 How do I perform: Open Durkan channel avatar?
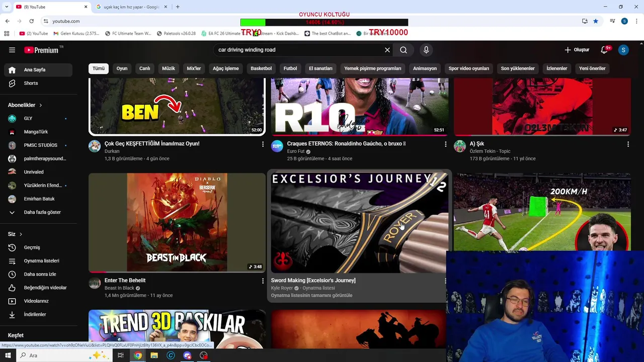coord(95,146)
